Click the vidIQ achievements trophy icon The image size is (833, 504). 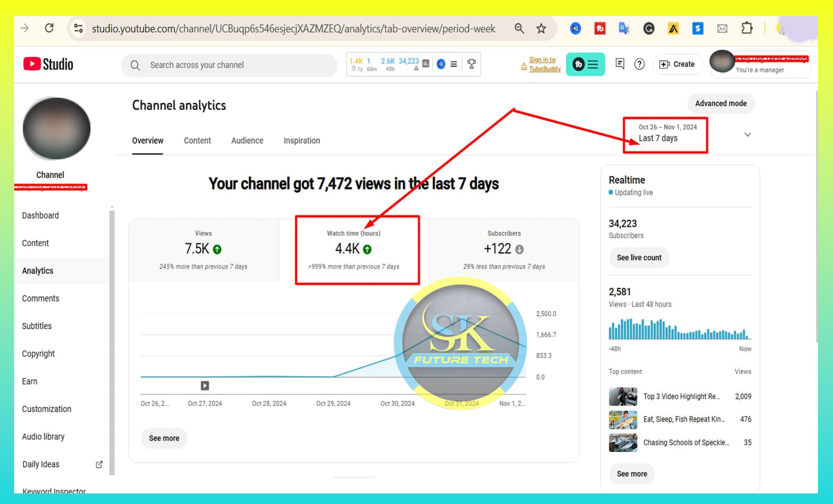[x=471, y=64]
